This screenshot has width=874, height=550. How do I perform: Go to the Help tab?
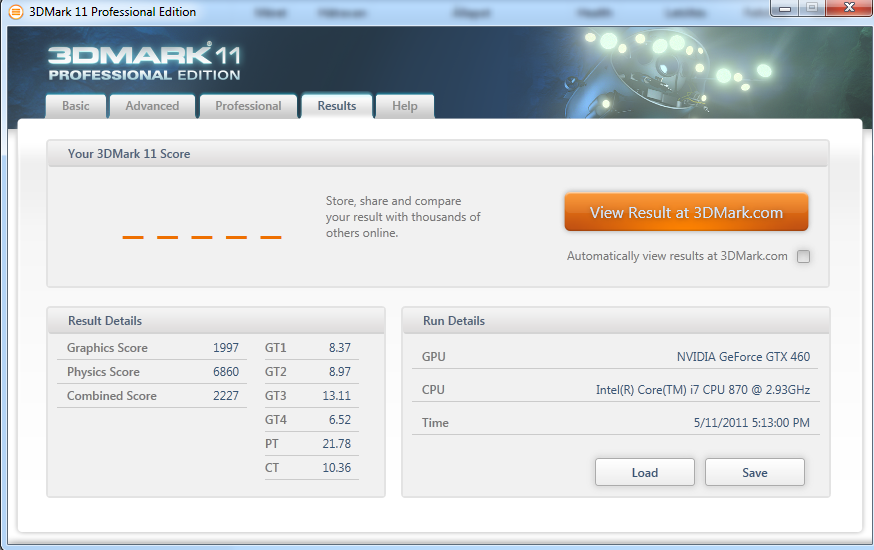coord(405,106)
